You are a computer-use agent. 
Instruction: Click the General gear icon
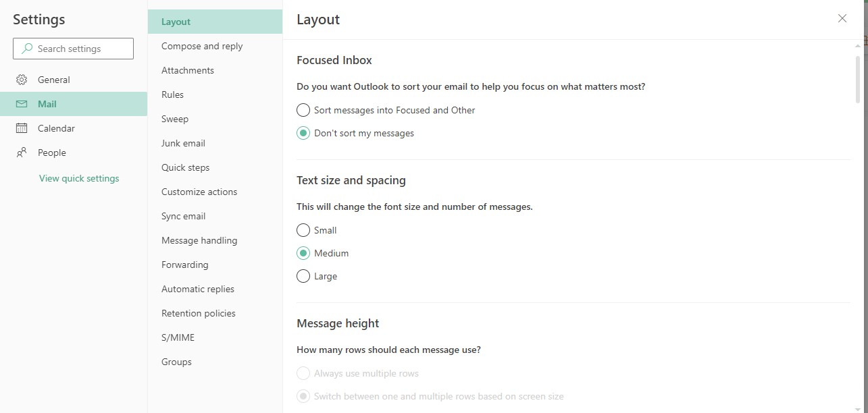pos(22,80)
